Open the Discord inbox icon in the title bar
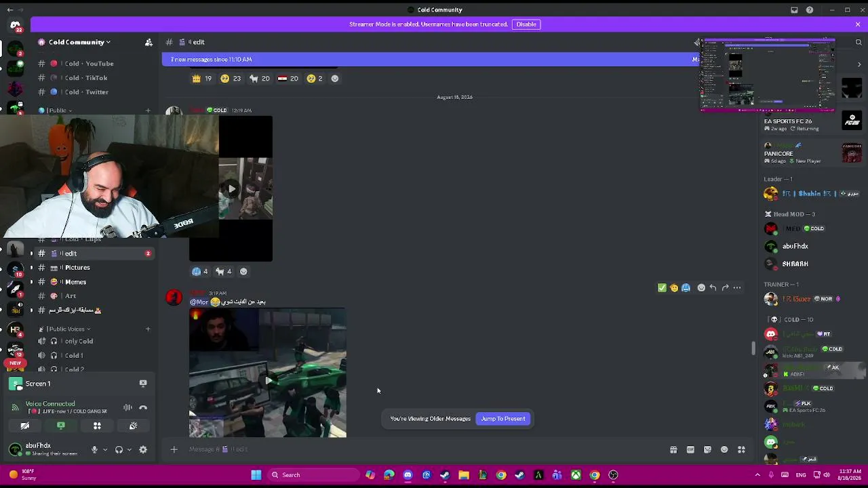Screen dimensions: 868x488 (x=794, y=10)
